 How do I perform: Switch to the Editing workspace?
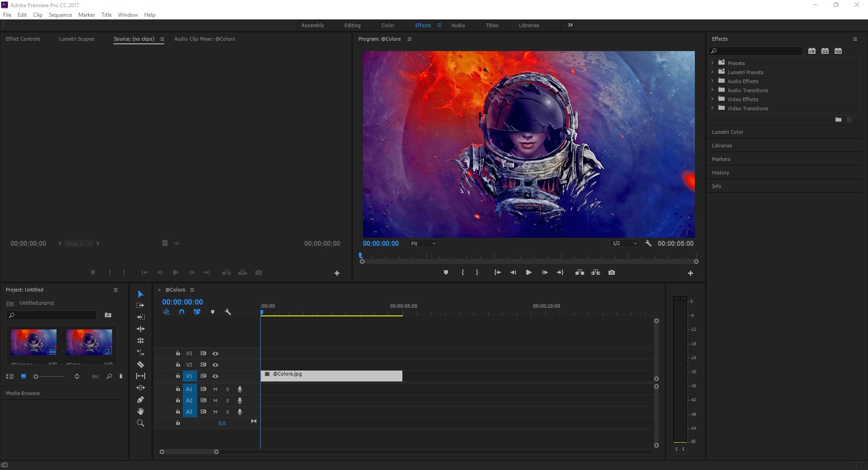[353, 25]
